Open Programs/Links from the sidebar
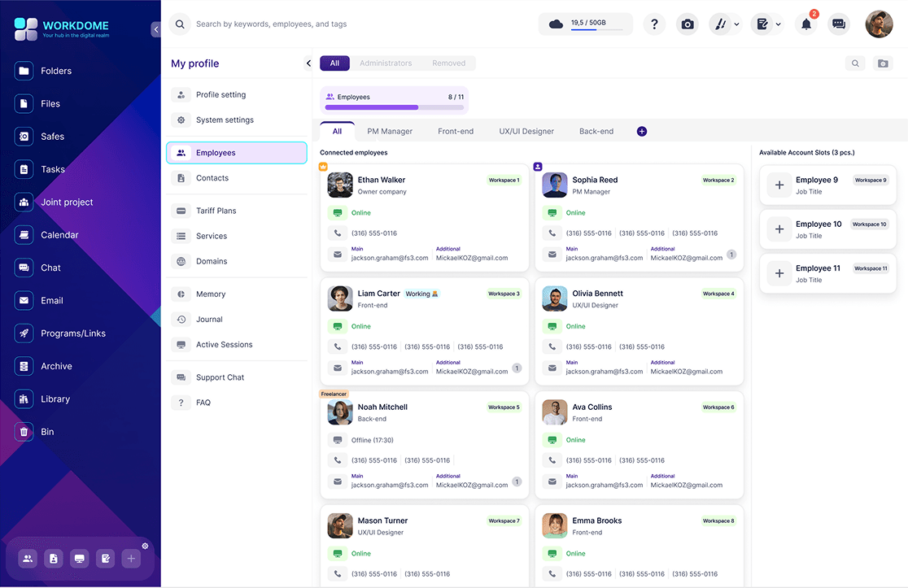Image resolution: width=908 pixels, height=588 pixels. (72, 333)
